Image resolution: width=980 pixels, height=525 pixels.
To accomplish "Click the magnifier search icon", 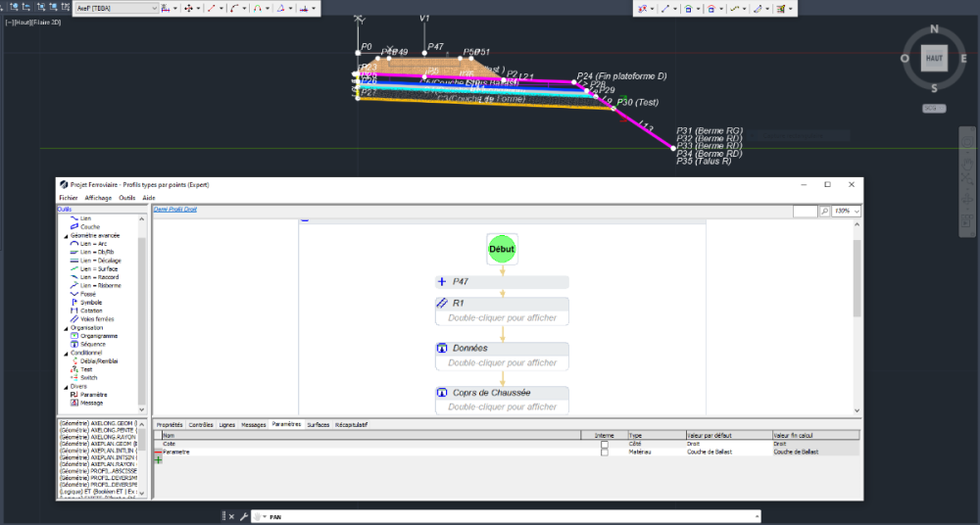I will (x=824, y=212).
